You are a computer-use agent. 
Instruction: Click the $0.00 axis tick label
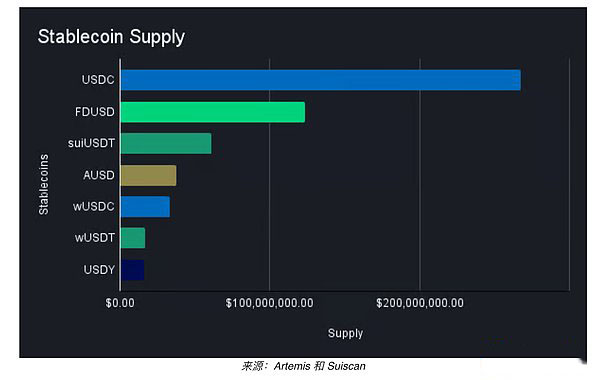[x=120, y=303]
